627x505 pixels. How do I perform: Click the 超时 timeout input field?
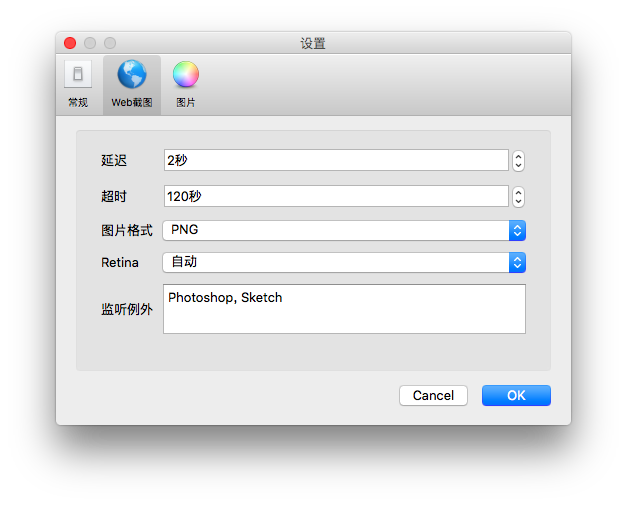point(336,196)
